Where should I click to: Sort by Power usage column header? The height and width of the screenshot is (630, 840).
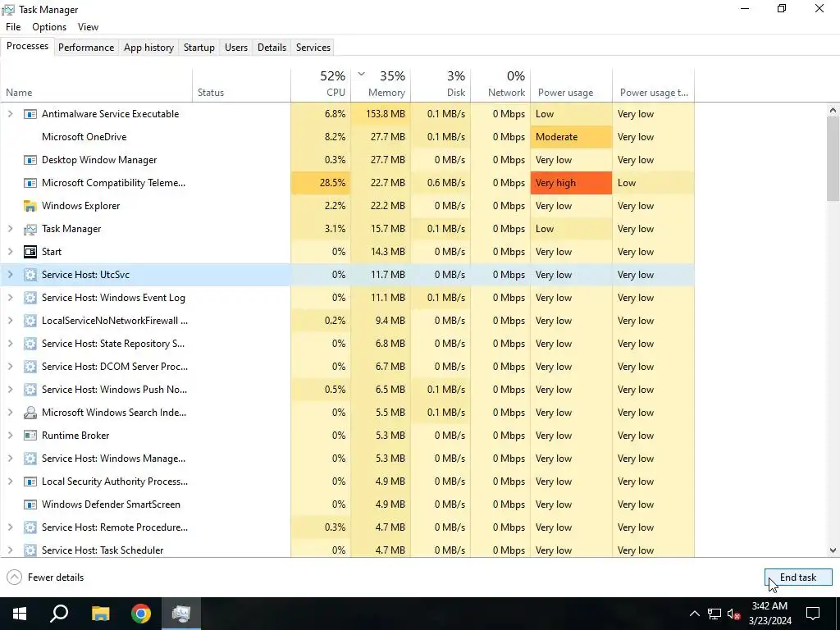pyautogui.click(x=572, y=84)
